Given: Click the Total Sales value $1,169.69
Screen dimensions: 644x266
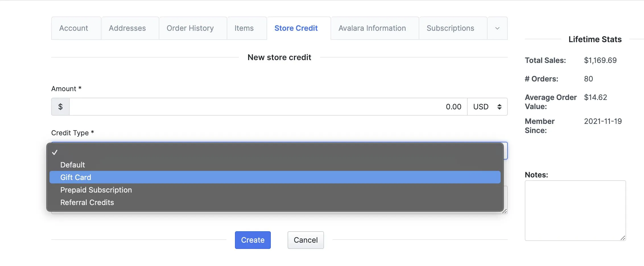Looking at the screenshot, I should coord(600,60).
